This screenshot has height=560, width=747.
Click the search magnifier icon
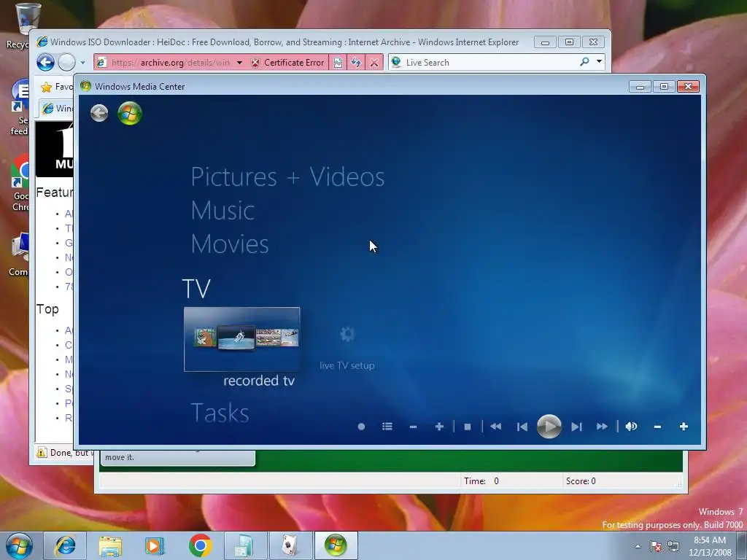(x=584, y=62)
